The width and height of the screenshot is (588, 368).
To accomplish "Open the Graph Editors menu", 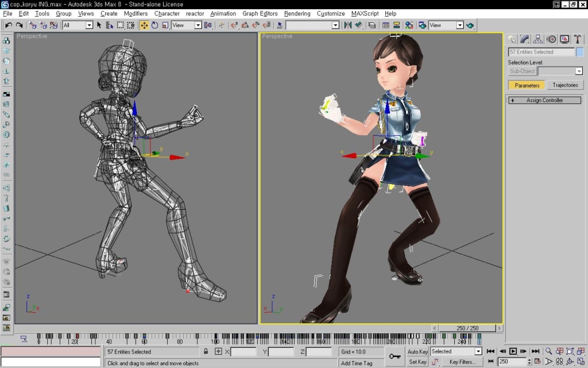I will click(260, 14).
